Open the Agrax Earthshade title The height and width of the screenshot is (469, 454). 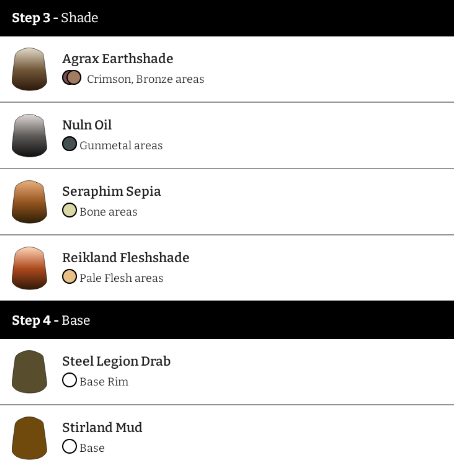pos(118,59)
